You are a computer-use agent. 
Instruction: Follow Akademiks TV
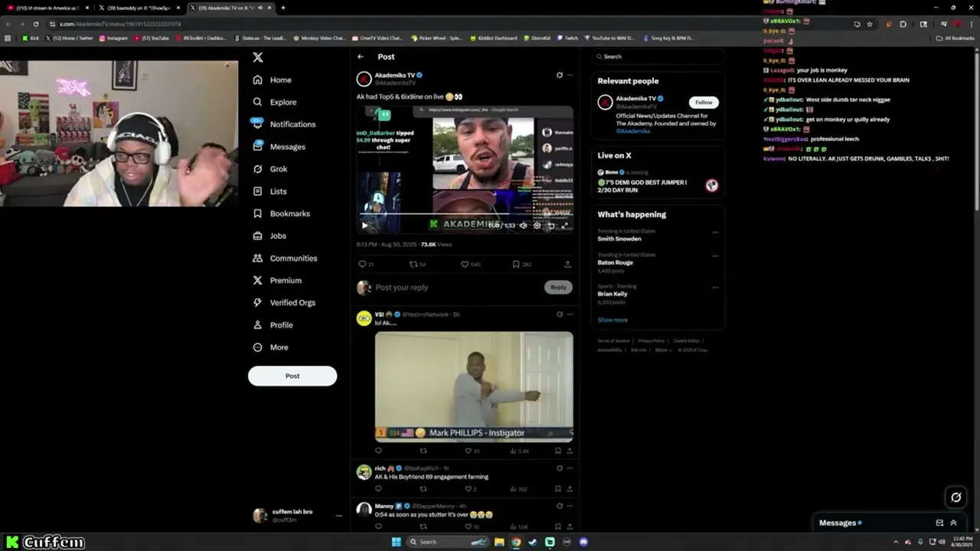(704, 102)
